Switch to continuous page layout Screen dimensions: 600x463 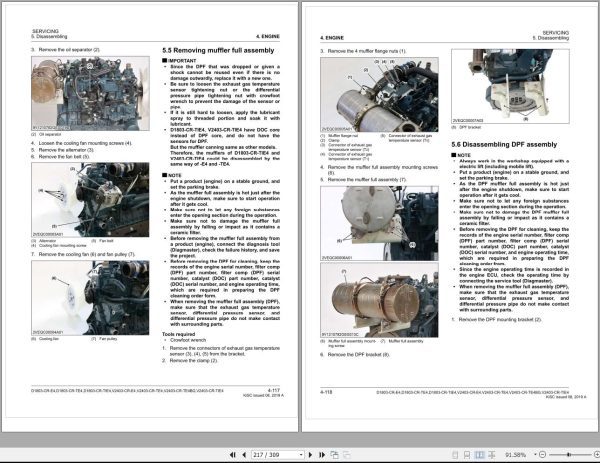point(466,455)
